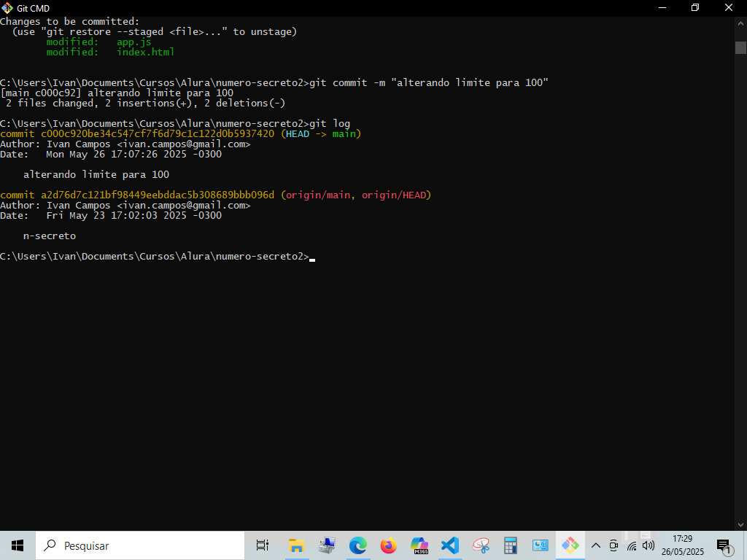The image size is (747, 560).
Task: Open the Wi-Fi network tray icon
Action: click(x=632, y=545)
